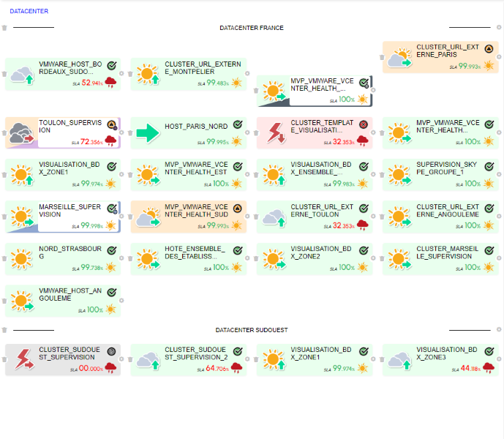The width and height of the screenshot is (504, 439).
Task: Click the trash icon left of DATACENTER SUDOUEST header
Action: (4, 331)
